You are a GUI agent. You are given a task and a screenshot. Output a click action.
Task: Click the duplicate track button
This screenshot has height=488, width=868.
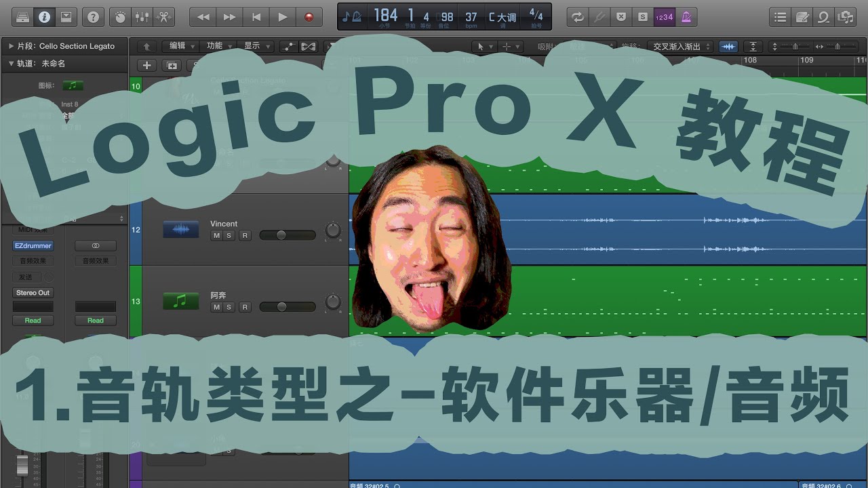172,66
